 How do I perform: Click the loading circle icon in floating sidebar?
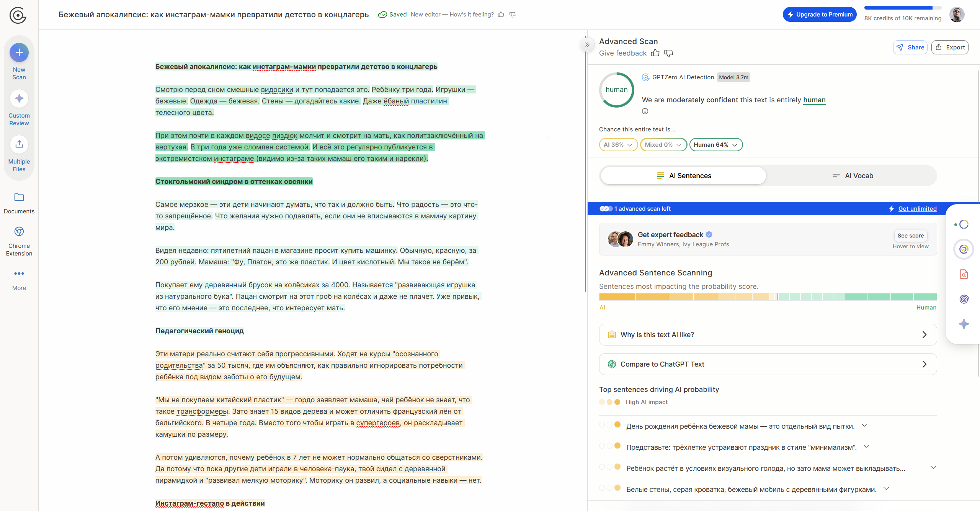(x=964, y=224)
